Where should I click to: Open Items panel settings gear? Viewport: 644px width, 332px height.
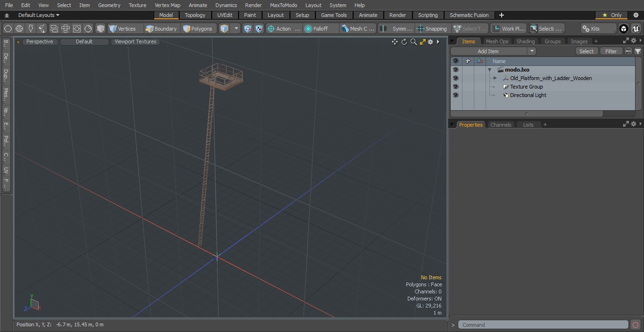(634, 41)
